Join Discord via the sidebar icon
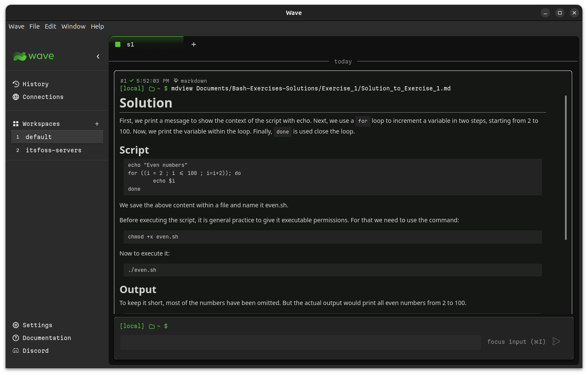588x375 pixels. tap(16, 351)
